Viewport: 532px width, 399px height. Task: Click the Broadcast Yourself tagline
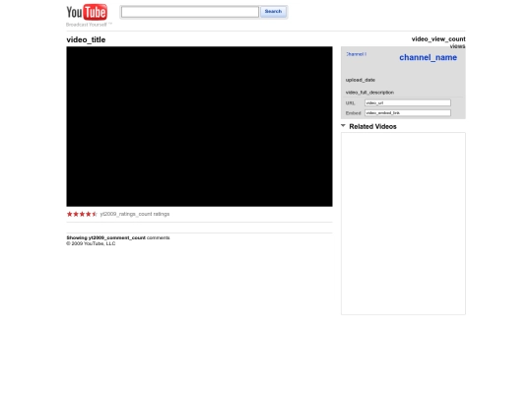89,25
